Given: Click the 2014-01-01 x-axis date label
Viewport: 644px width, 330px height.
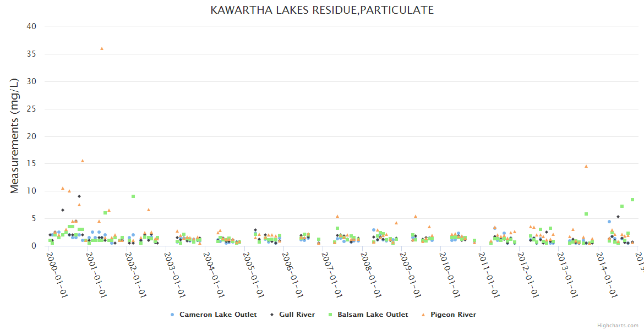Looking at the screenshot, I should 606,274.
